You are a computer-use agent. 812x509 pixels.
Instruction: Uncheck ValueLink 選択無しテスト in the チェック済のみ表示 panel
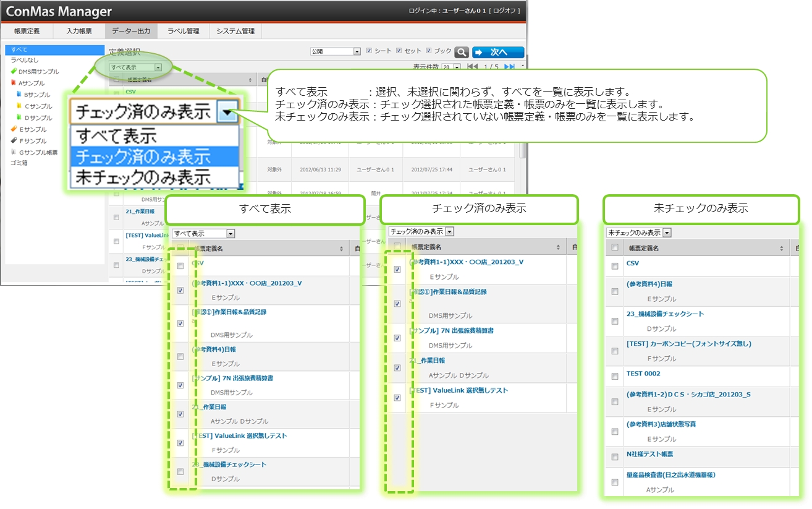(397, 398)
